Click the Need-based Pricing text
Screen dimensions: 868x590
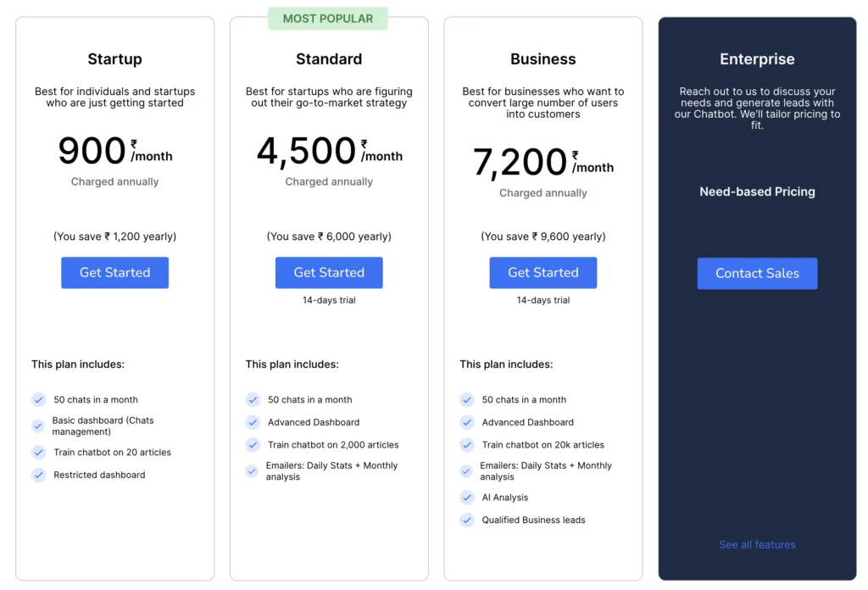click(x=757, y=192)
